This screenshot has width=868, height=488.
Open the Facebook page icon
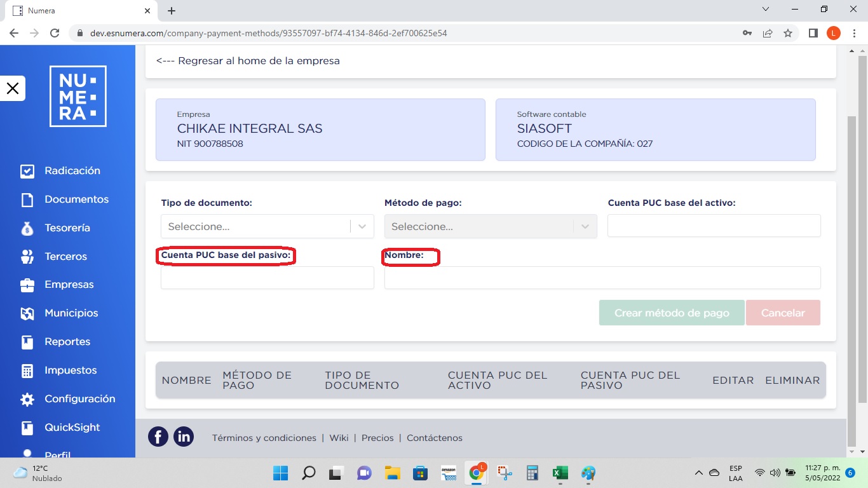pyautogui.click(x=158, y=437)
